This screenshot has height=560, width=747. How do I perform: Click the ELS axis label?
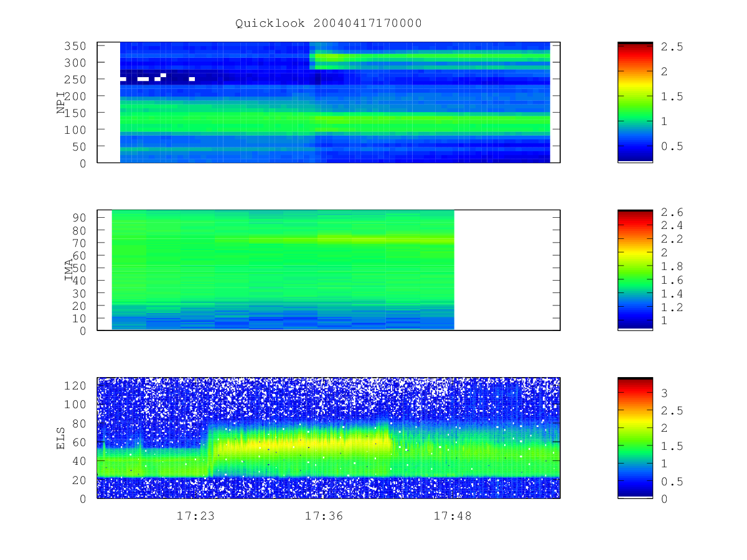click(x=61, y=437)
